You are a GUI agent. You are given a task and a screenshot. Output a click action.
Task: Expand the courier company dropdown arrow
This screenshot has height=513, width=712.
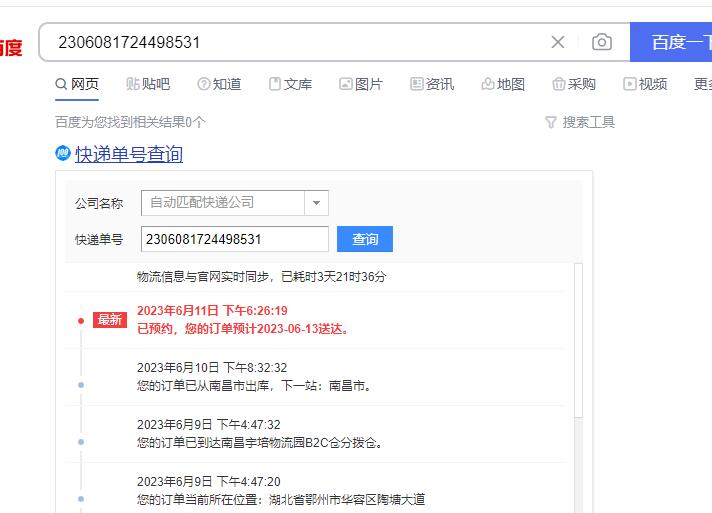pos(316,203)
